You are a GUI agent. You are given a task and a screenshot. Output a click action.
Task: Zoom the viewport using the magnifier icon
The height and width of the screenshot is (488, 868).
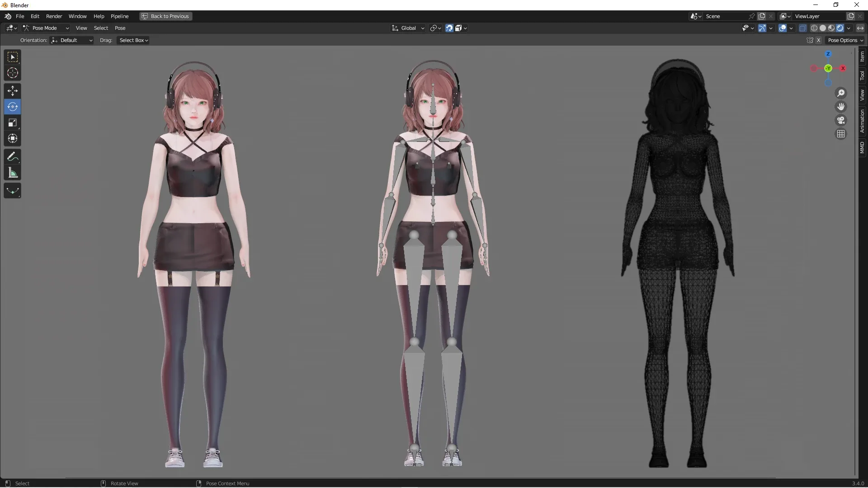pos(841,93)
